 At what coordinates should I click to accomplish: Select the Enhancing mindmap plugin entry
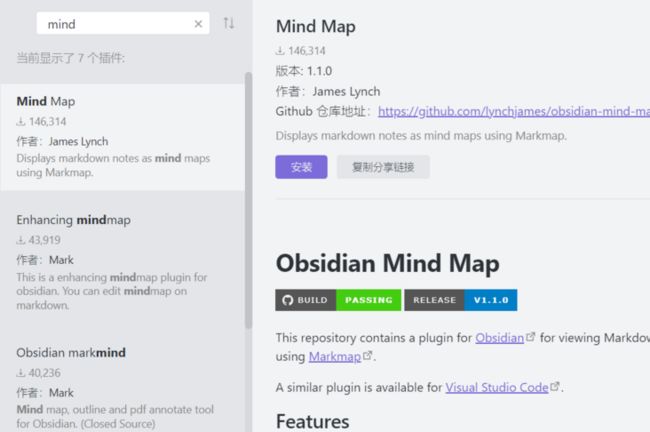tap(123, 262)
